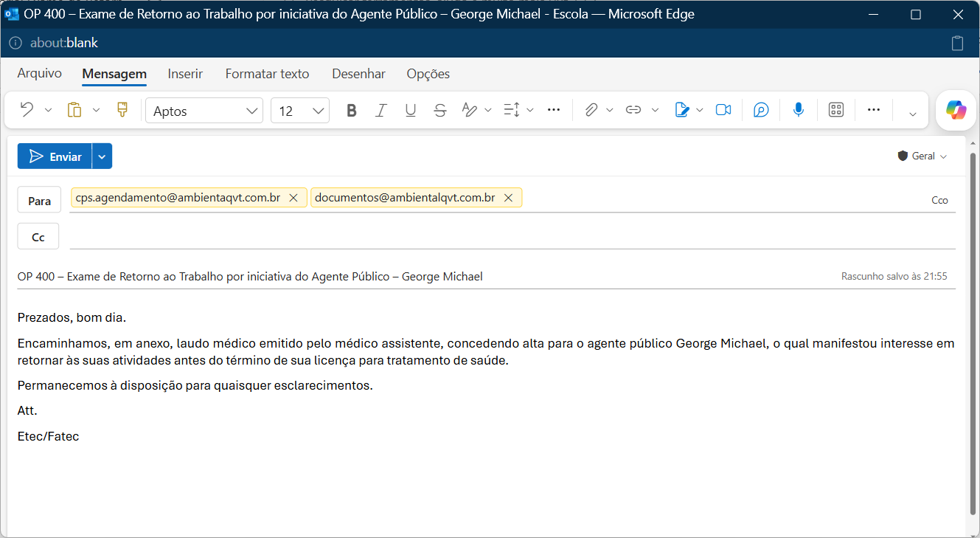Click the "Rascunho salvo às 21:55" status
Image resolution: width=980 pixels, height=538 pixels.
[894, 277]
